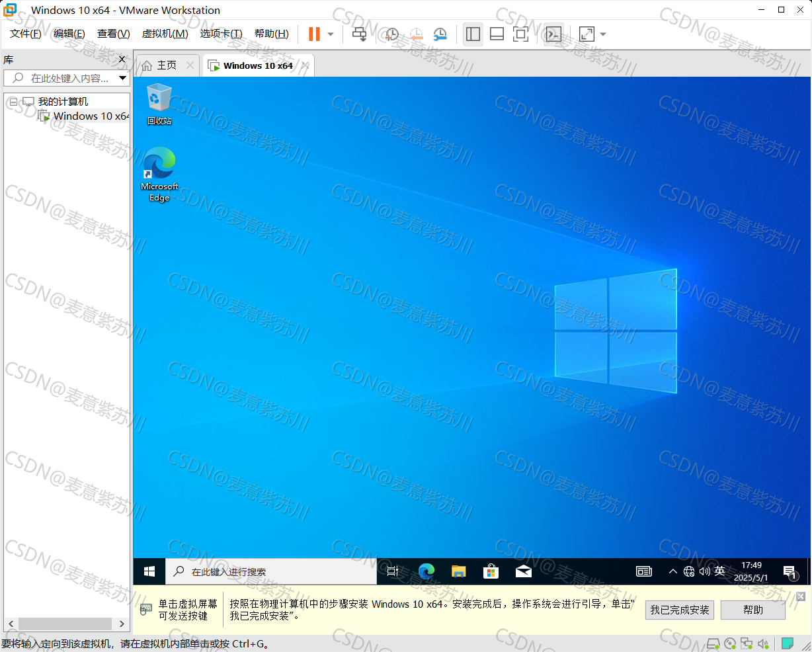Click the library horizontal scrollbar thumb
The image size is (812, 652).
[x=65, y=624]
